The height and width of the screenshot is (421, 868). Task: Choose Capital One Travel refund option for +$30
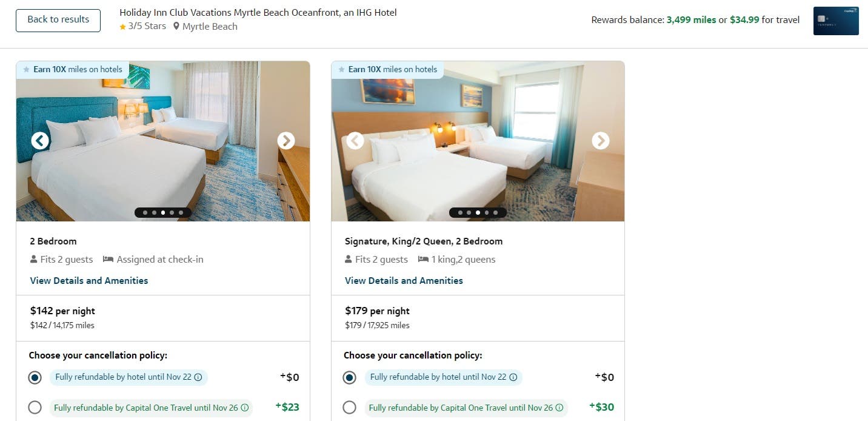349,408
